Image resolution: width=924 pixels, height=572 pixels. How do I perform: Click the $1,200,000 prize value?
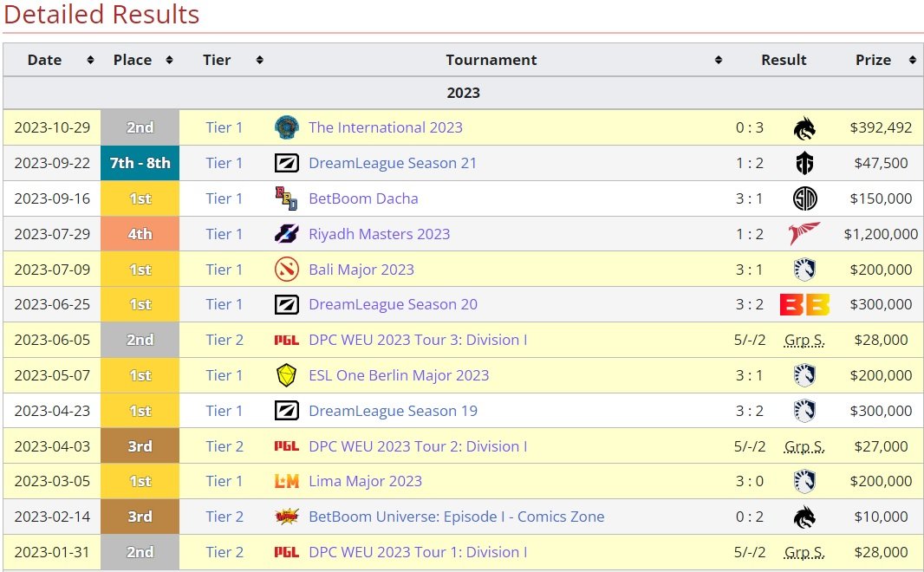point(881,234)
